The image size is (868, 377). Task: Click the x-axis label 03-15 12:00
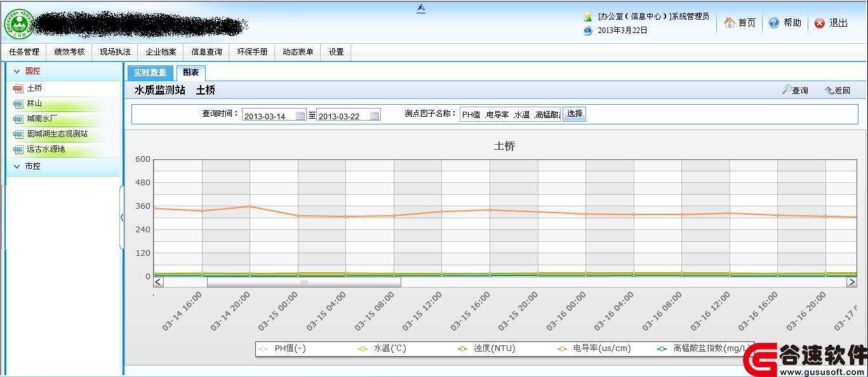point(422,311)
